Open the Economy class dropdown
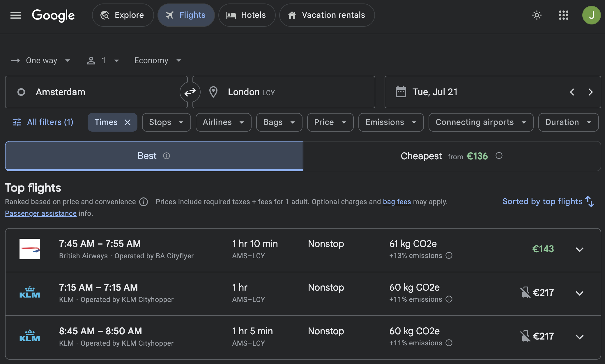Image resolution: width=605 pixels, height=364 pixels. click(158, 61)
